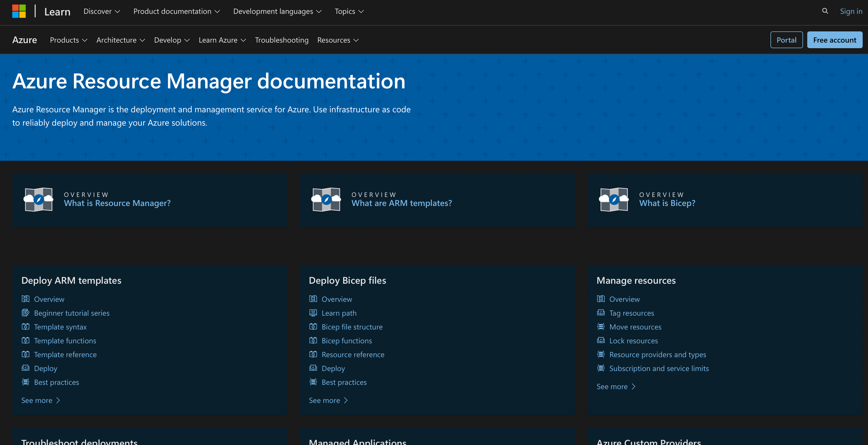868x445 pixels.
Task: Open the Develop dropdown
Action: (x=172, y=40)
